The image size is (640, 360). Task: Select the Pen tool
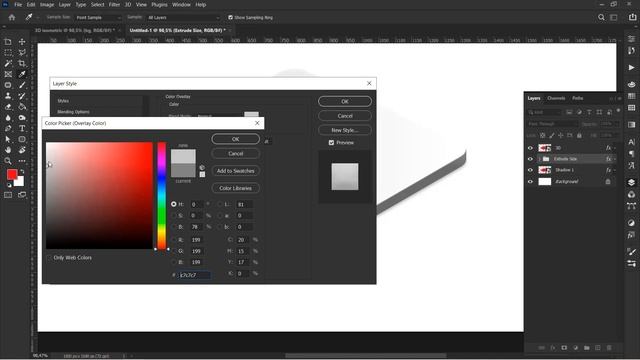click(x=8, y=129)
